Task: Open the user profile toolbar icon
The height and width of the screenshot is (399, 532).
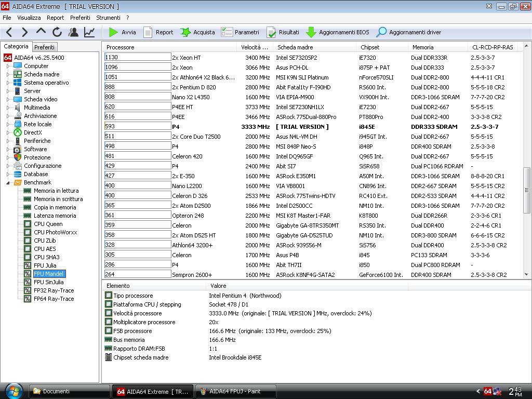Action: click(x=73, y=32)
